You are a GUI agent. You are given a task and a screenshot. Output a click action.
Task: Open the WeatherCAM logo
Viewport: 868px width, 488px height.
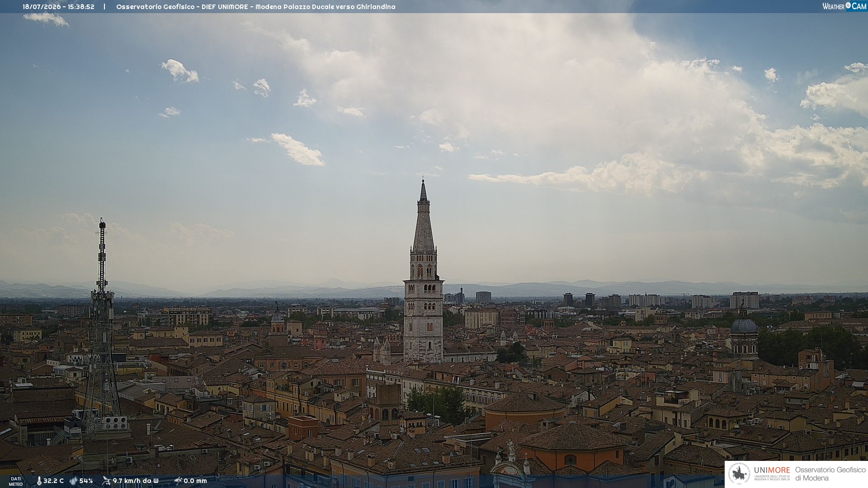(844, 6)
